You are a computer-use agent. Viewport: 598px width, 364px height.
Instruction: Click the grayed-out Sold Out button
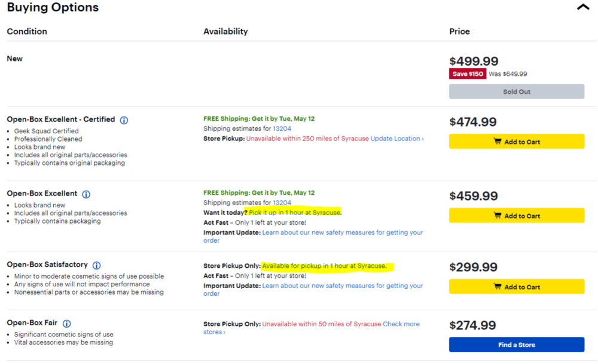tap(516, 91)
